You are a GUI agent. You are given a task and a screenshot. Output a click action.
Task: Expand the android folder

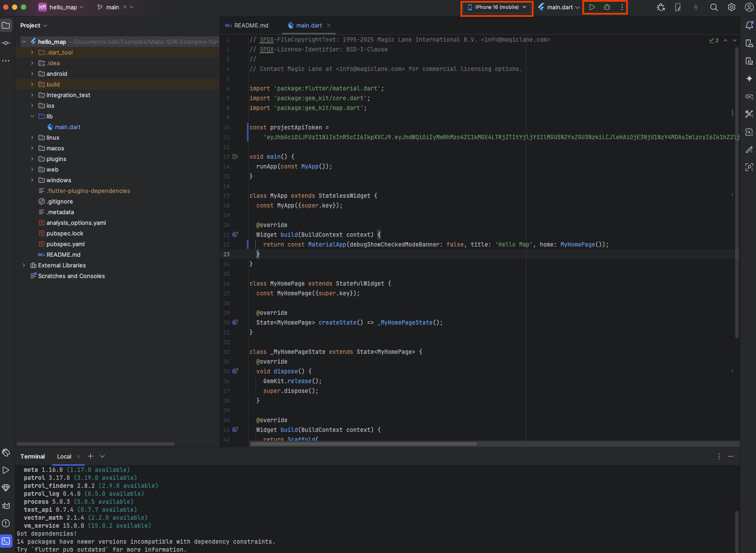pos(32,74)
